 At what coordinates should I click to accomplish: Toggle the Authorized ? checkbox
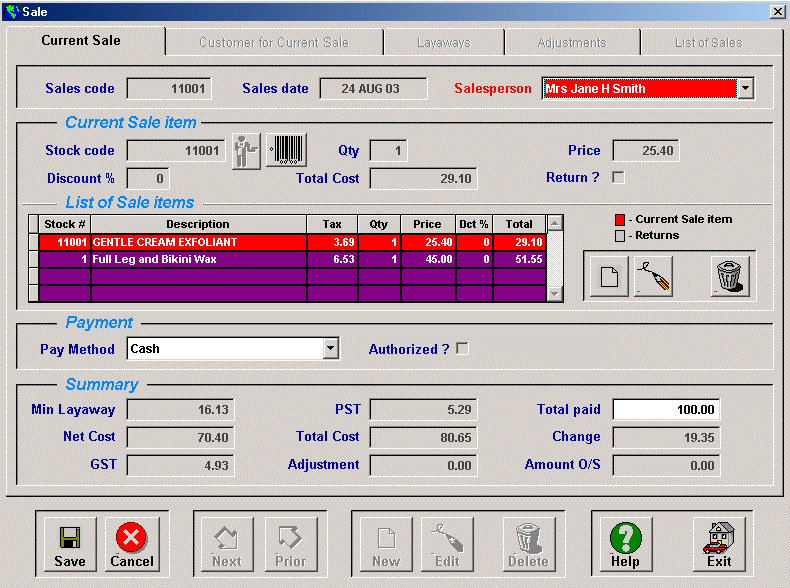click(x=462, y=349)
